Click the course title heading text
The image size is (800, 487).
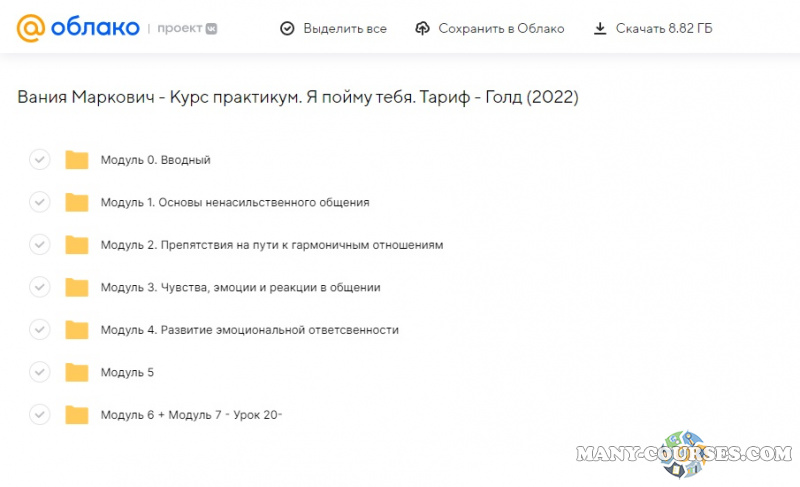(x=298, y=97)
